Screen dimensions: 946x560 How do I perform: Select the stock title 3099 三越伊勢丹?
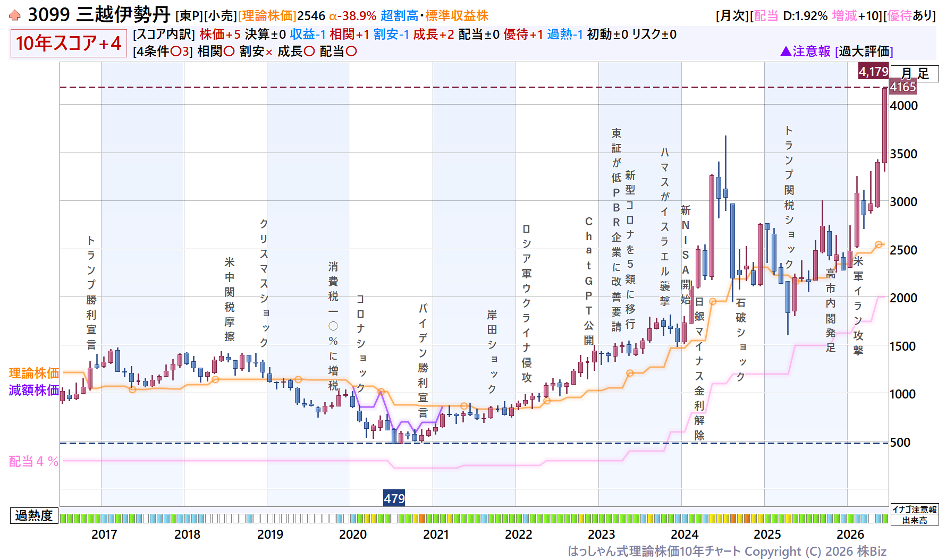99,14
